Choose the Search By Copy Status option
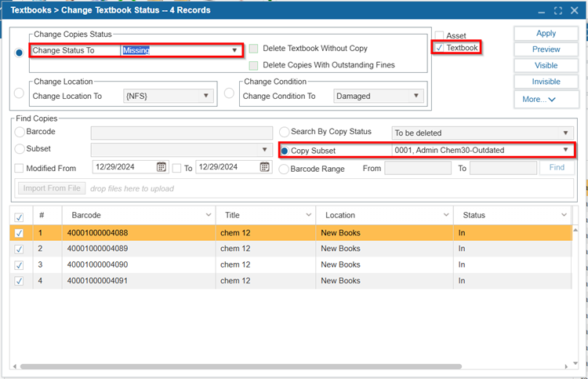588x379 pixels. coord(285,132)
